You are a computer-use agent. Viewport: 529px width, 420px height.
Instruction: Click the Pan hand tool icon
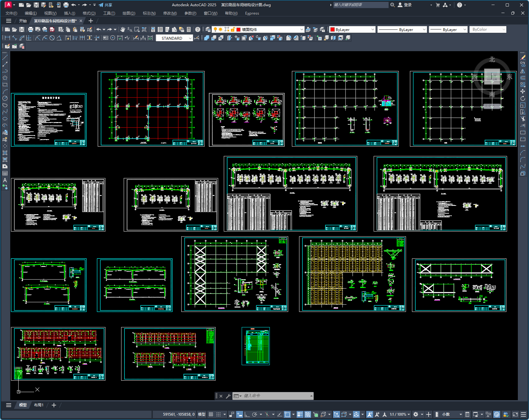[x=123, y=29]
